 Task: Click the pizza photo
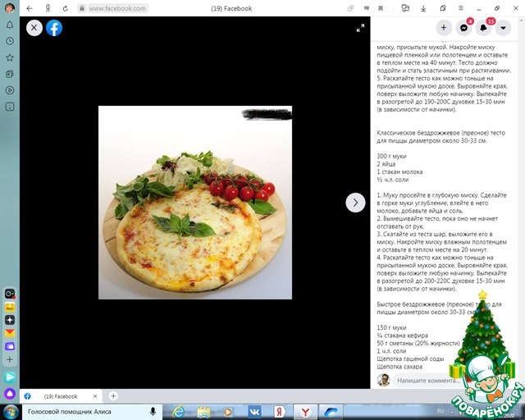[195, 202]
